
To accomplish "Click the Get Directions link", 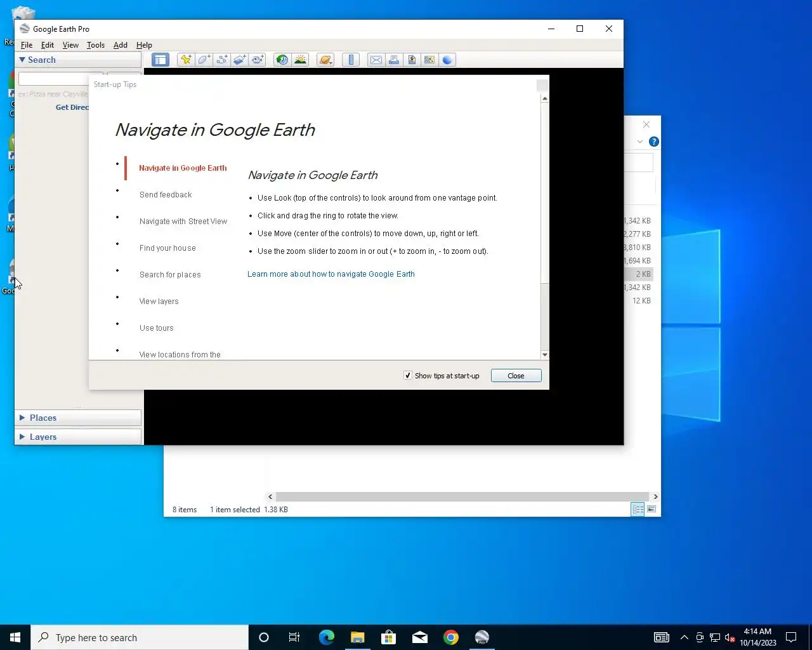I will (x=72, y=107).
